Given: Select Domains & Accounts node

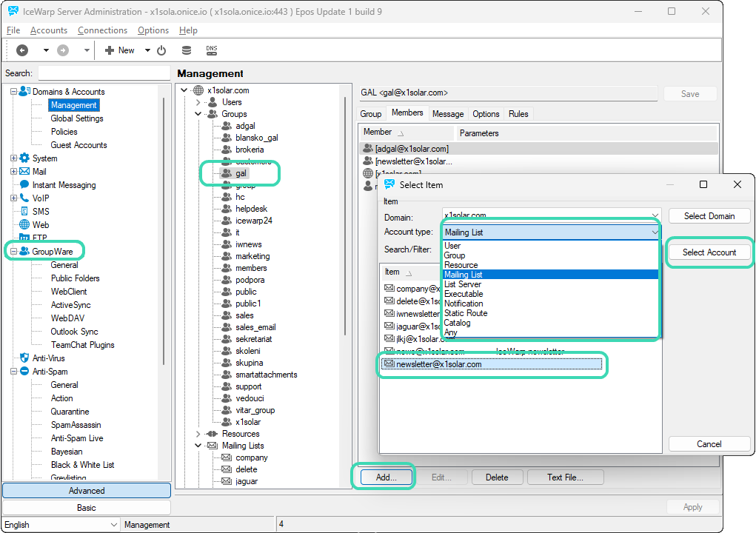Looking at the screenshot, I should point(61,92).
